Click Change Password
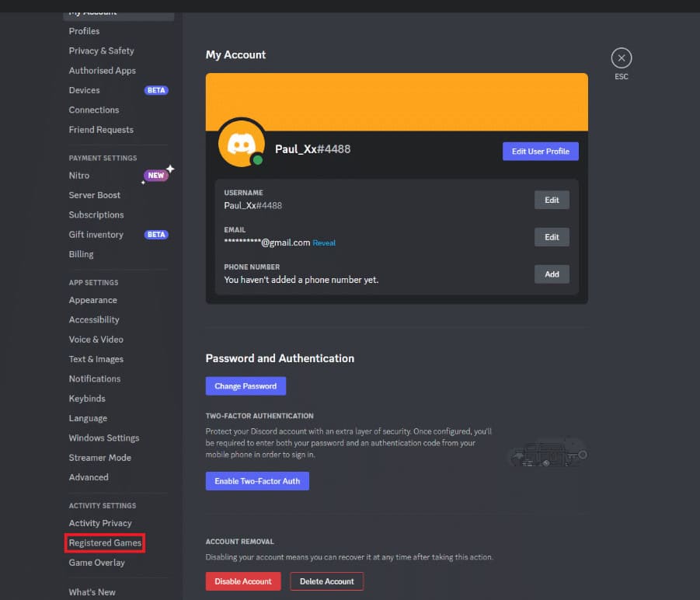This screenshot has width=700, height=600. click(x=246, y=386)
